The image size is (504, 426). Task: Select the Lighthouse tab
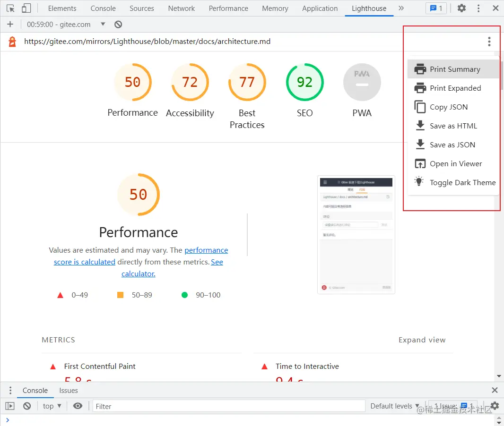(x=369, y=9)
